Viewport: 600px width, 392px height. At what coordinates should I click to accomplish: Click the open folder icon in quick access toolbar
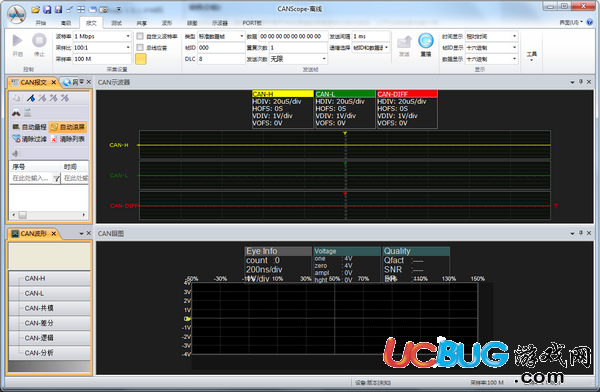click(x=35, y=9)
